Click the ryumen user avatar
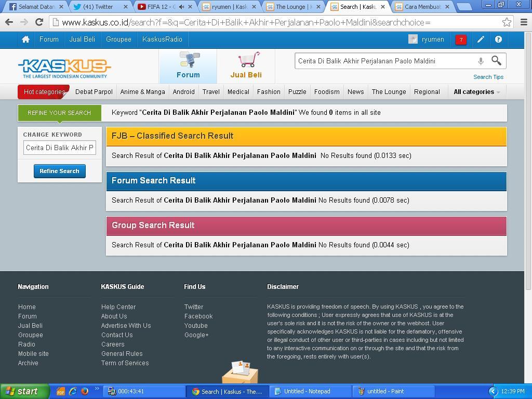This screenshot has height=399, width=532. click(x=413, y=39)
